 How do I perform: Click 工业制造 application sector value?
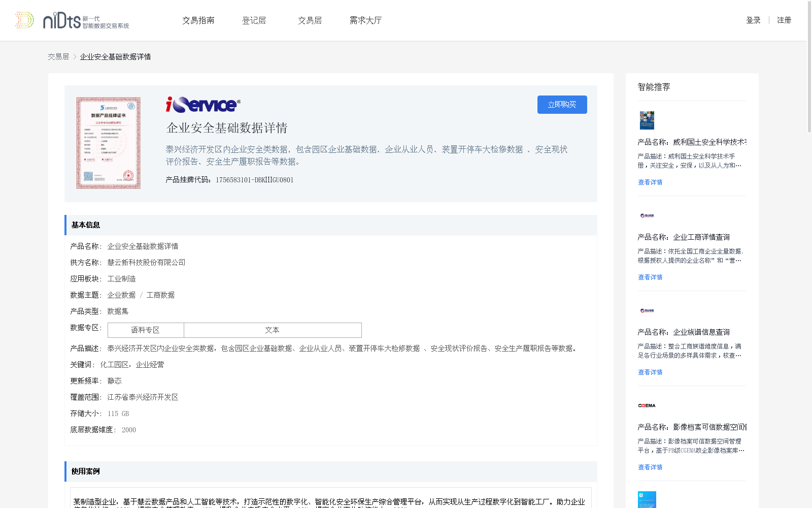click(x=121, y=279)
